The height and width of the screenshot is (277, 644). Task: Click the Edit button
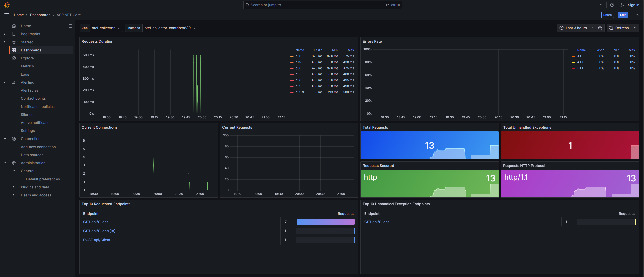pyautogui.click(x=623, y=15)
